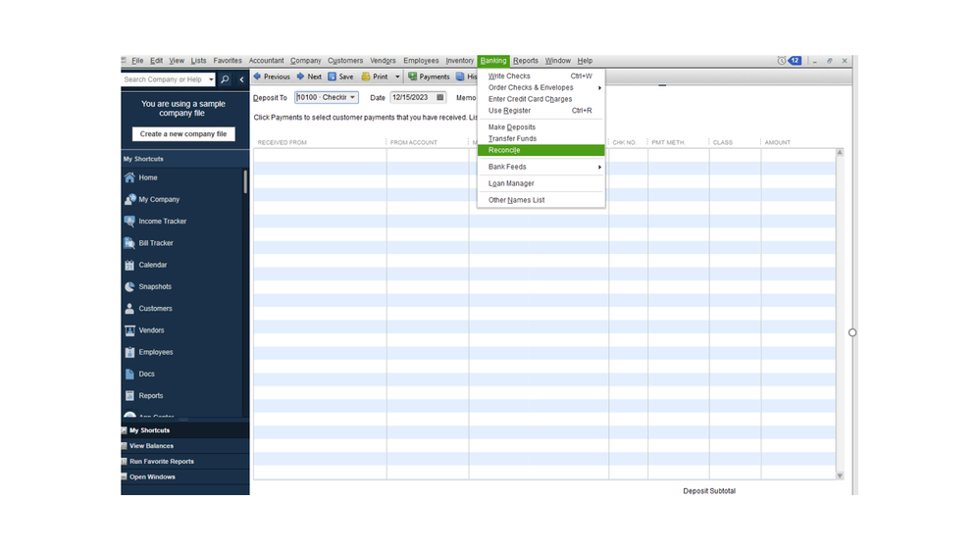Go to Previous deposit

click(x=272, y=76)
